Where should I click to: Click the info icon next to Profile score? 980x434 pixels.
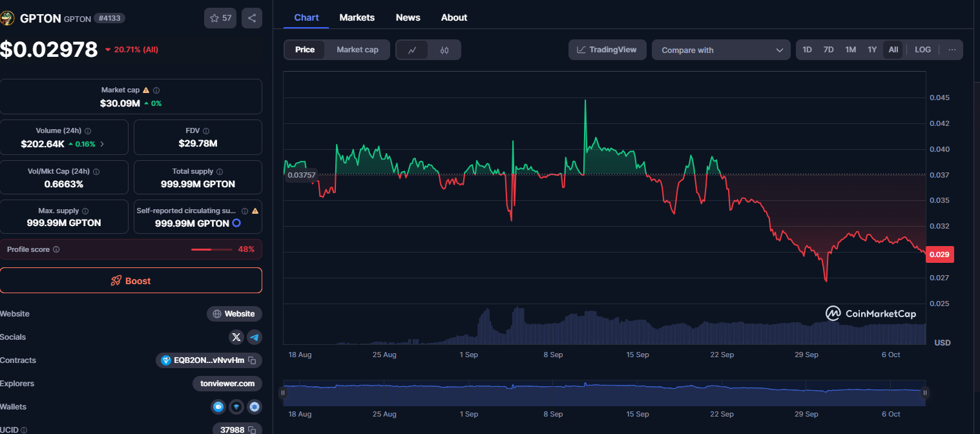[56, 249]
